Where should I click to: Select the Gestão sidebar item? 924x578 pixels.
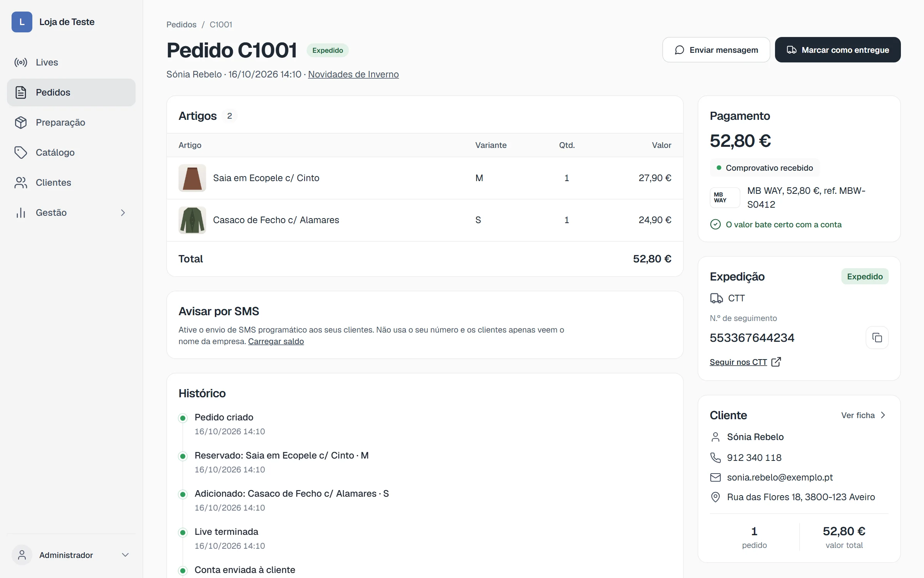(x=71, y=213)
